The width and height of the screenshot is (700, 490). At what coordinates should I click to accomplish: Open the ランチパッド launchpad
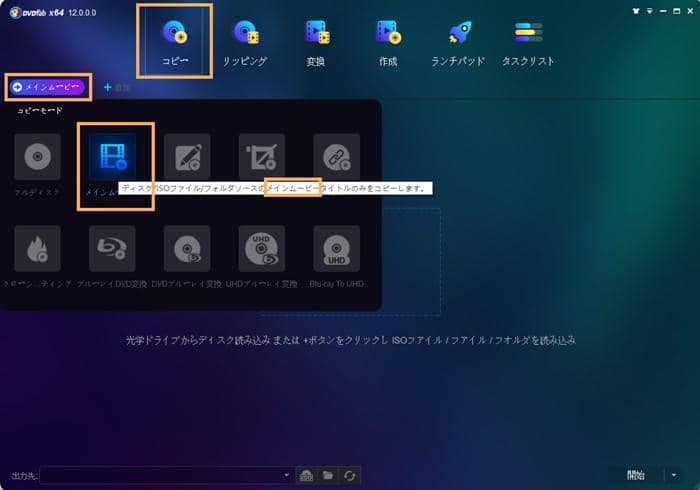click(458, 43)
